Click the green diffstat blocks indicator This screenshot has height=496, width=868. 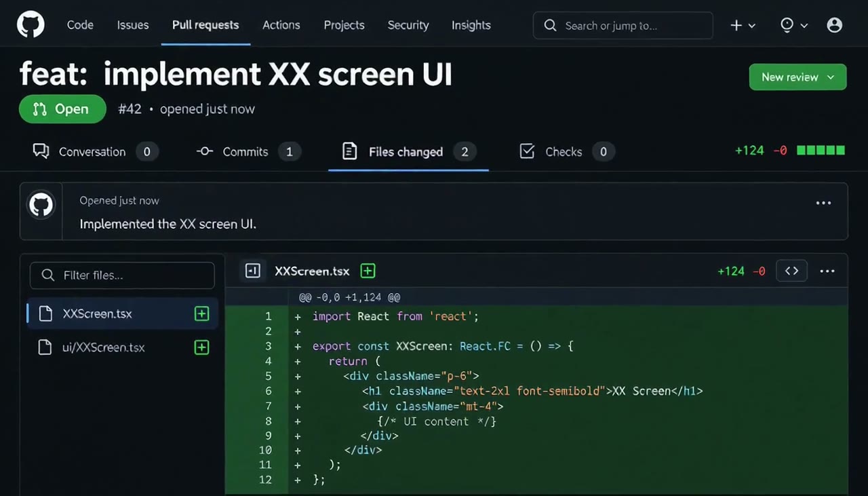821,151
